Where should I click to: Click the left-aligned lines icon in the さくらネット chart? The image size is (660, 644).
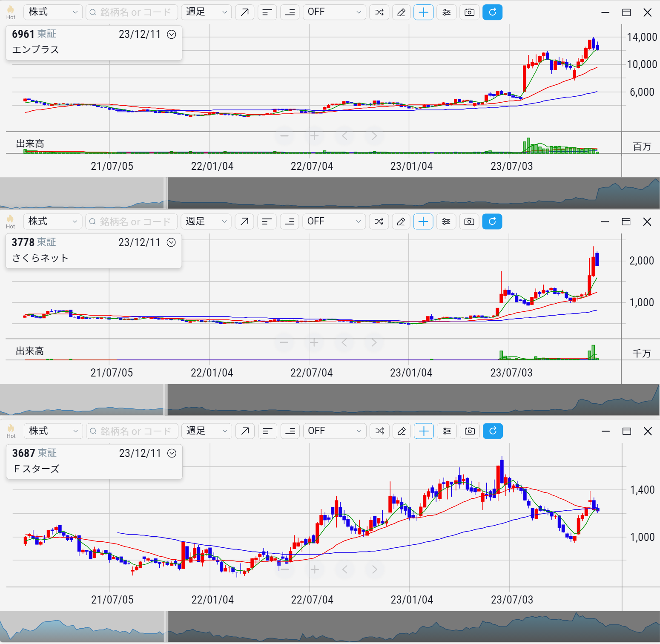point(267,221)
